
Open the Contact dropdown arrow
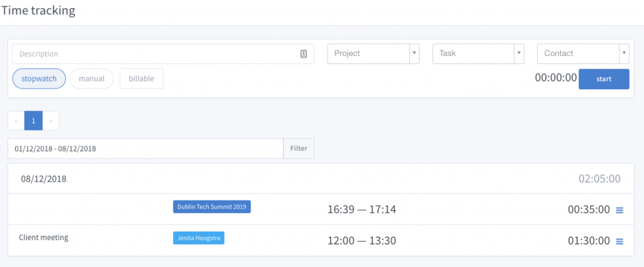coord(624,54)
